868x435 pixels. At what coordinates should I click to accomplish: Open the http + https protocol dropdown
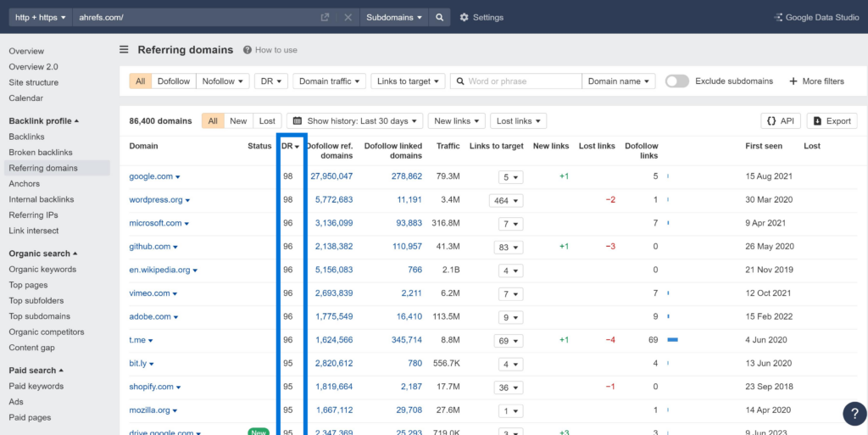click(41, 17)
